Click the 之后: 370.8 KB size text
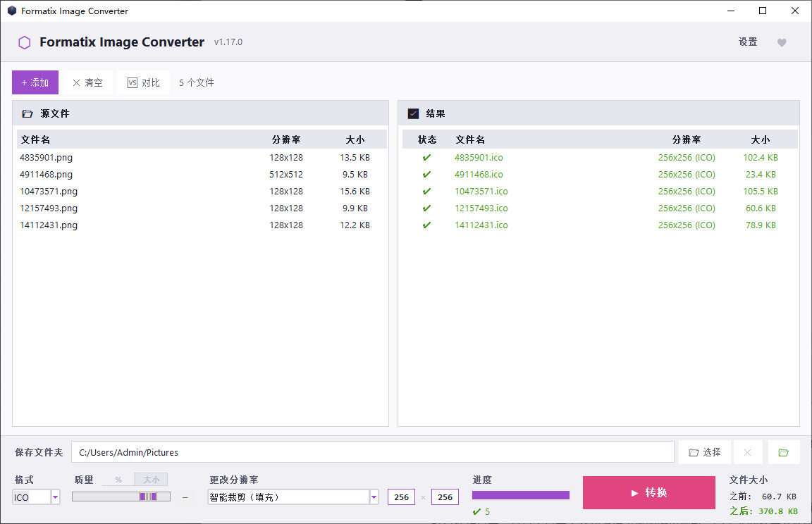 (x=764, y=511)
